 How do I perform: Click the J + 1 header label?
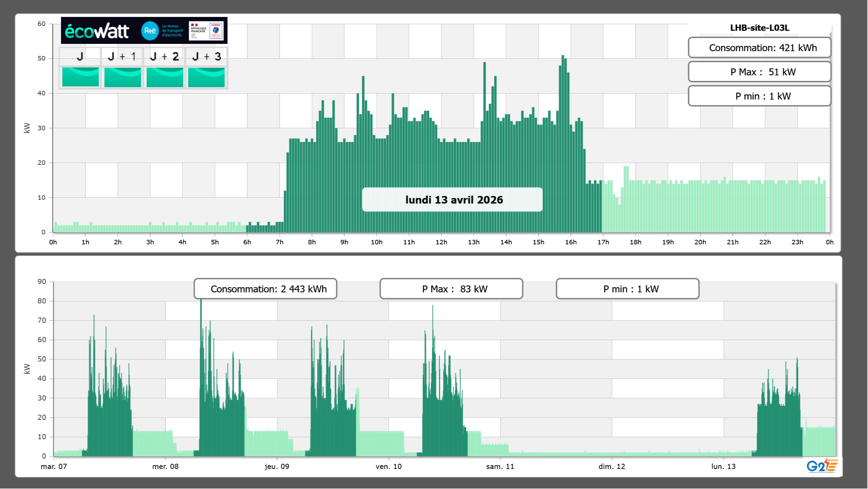122,56
